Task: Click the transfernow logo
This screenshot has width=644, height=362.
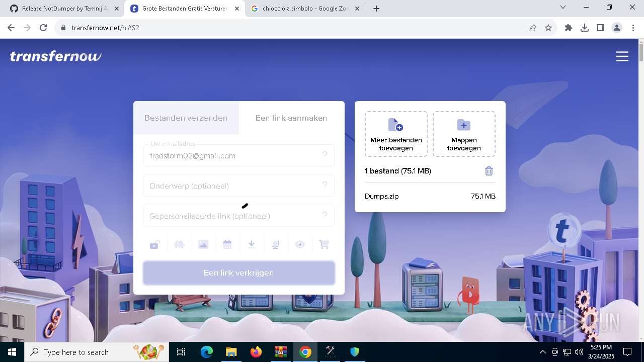Action: click(56, 56)
